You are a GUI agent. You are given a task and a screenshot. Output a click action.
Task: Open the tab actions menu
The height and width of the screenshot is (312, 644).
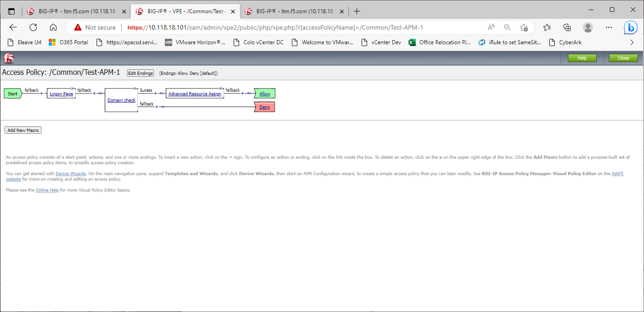point(11,11)
